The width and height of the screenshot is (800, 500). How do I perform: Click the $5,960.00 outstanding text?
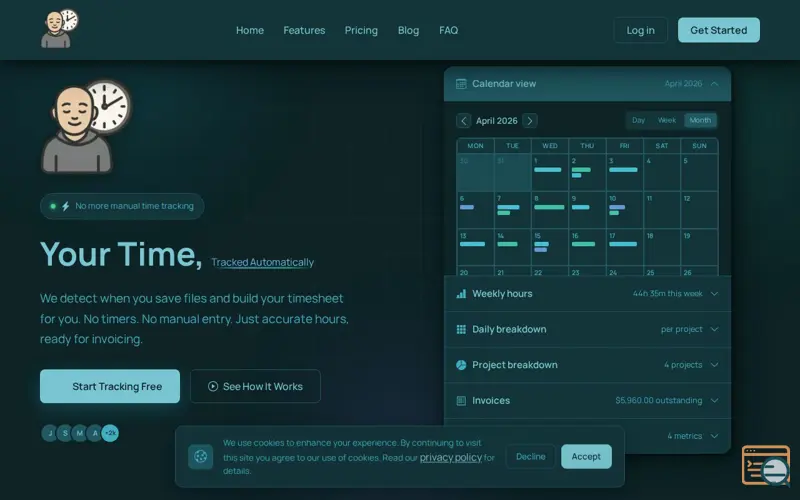[659, 401]
